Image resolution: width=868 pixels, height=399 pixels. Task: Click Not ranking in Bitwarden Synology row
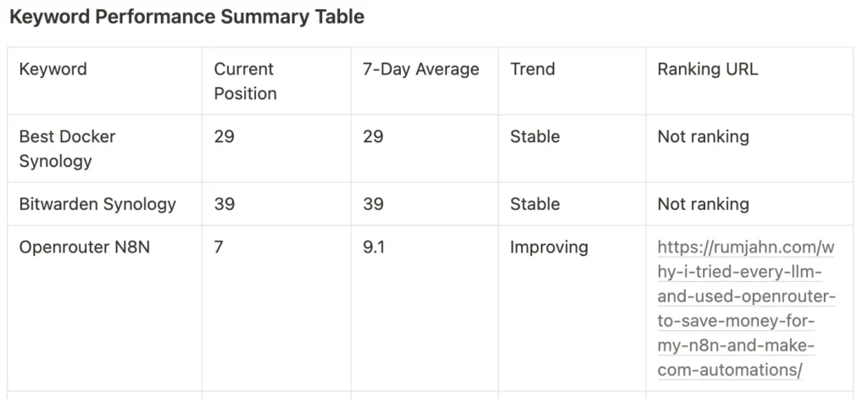click(703, 204)
